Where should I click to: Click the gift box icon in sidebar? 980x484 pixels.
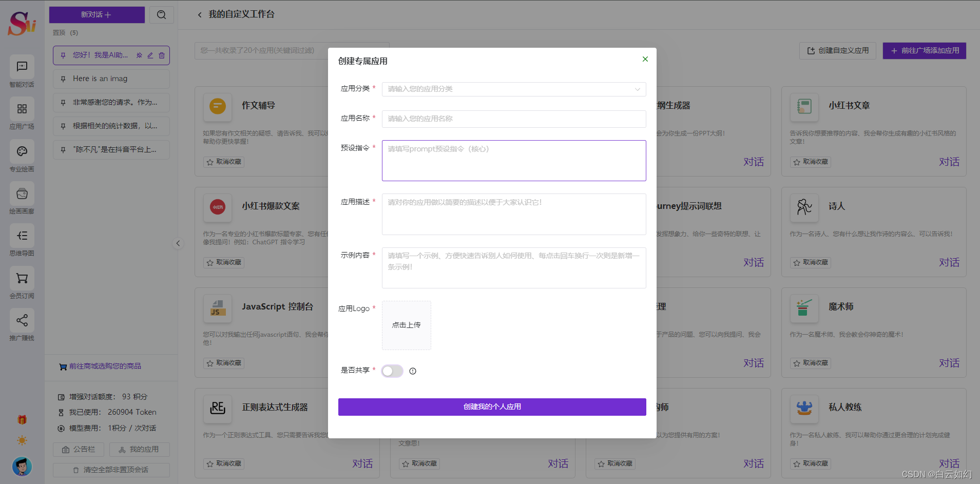(x=22, y=419)
